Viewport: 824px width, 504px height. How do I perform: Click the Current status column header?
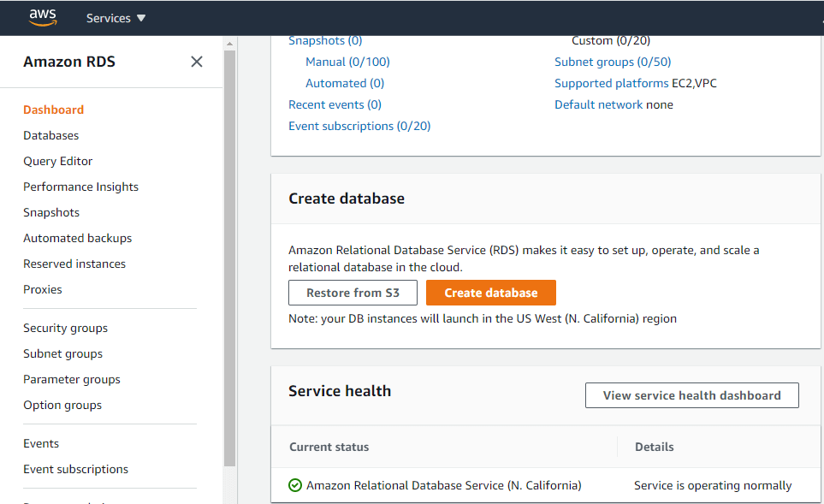329,447
